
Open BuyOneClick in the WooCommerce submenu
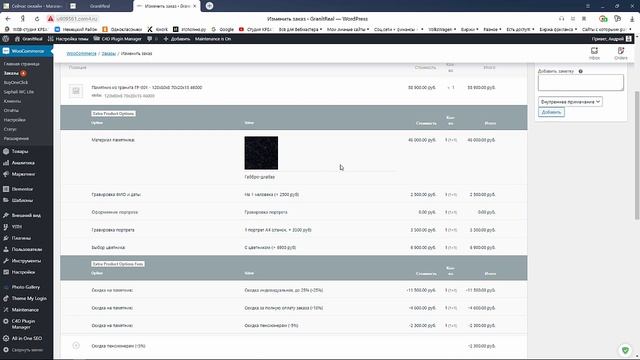tap(16, 82)
